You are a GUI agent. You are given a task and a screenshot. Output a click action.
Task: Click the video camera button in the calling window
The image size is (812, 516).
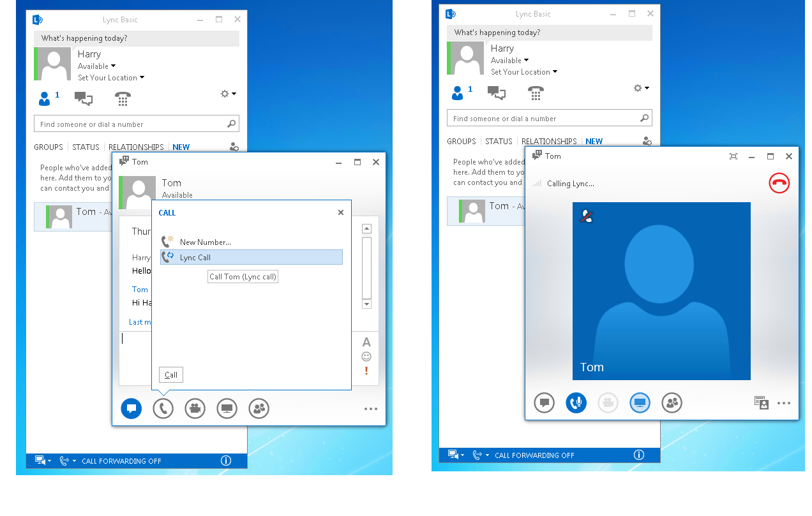608,403
